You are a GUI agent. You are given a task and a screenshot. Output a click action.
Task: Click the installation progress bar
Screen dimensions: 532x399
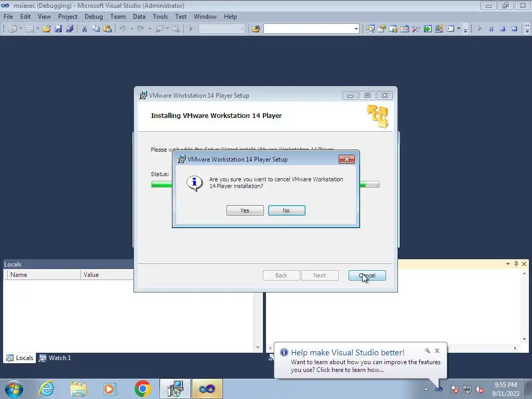coord(265,184)
